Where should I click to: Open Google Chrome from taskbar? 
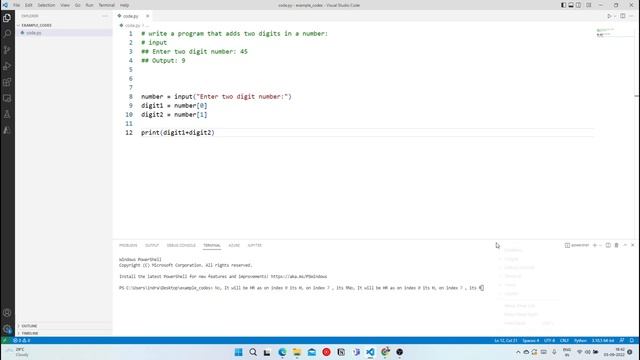point(385,352)
